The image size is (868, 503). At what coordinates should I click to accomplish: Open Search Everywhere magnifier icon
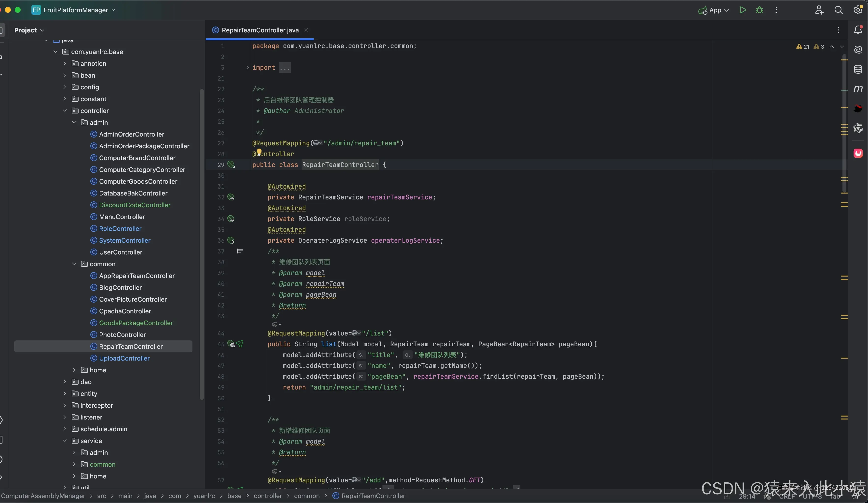[838, 10]
